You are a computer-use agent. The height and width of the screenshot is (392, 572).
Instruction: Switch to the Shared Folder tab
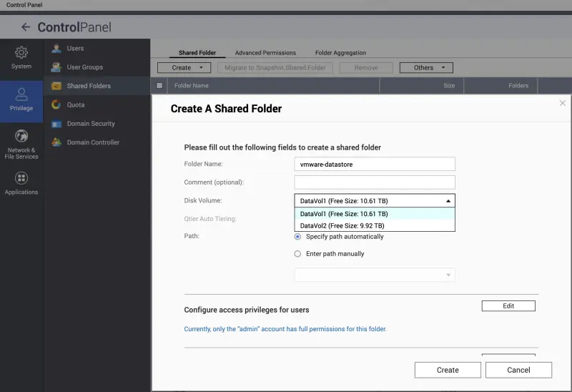click(x=197, y=52)
